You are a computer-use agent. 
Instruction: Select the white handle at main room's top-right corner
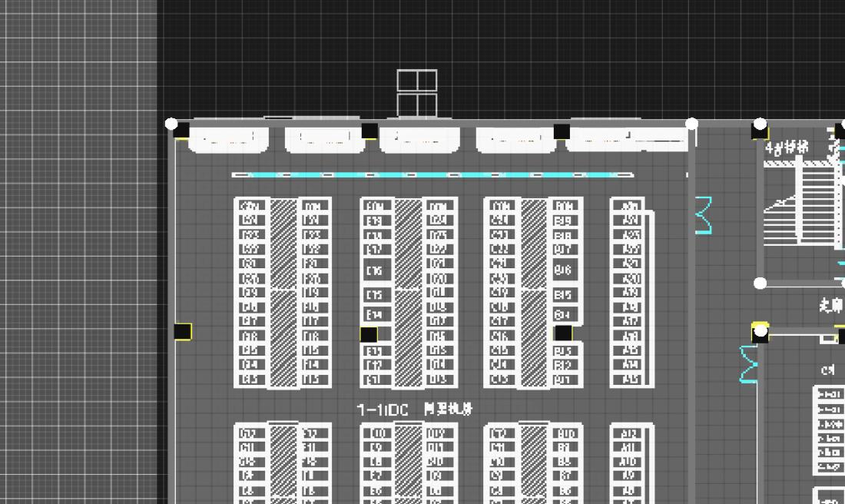pyautogui.click(x=691, y=124)
